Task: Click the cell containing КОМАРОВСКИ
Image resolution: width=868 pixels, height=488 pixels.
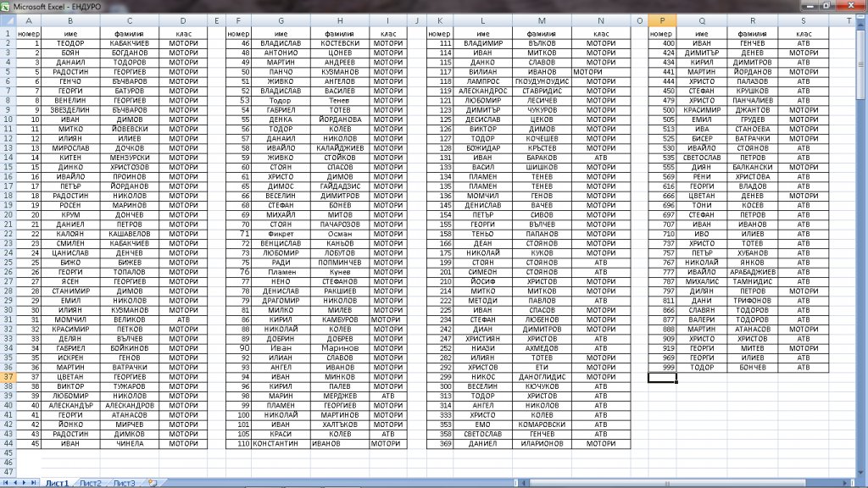Action: click(x=542, y=424)
